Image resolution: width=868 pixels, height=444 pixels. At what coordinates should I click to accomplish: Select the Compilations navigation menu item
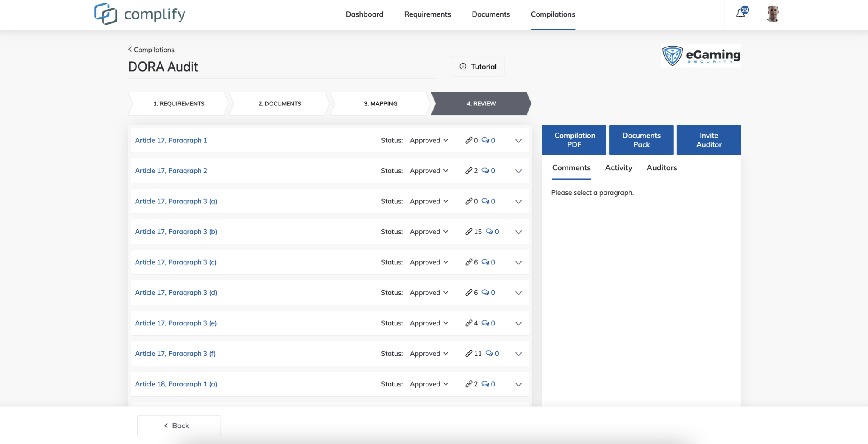point(553,14)
